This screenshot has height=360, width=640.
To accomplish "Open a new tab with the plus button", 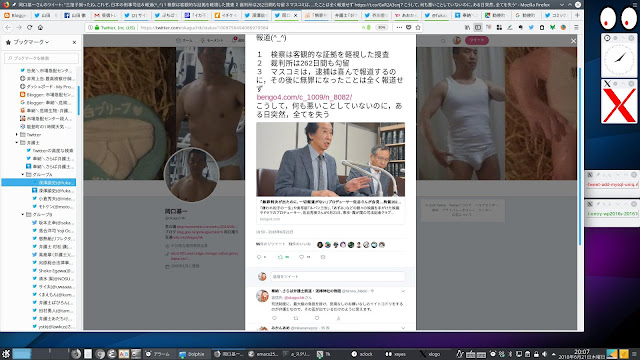I will point(577,15).
